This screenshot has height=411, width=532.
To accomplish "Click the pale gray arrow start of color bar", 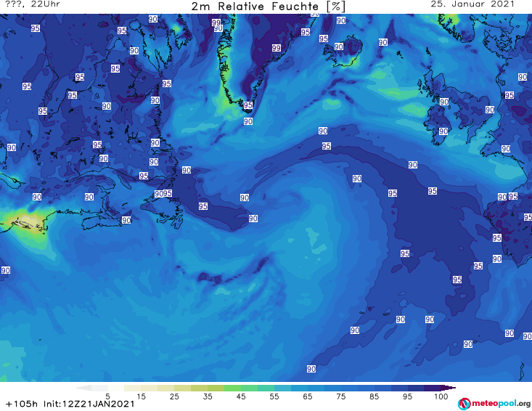I will [x=83, y=388].
